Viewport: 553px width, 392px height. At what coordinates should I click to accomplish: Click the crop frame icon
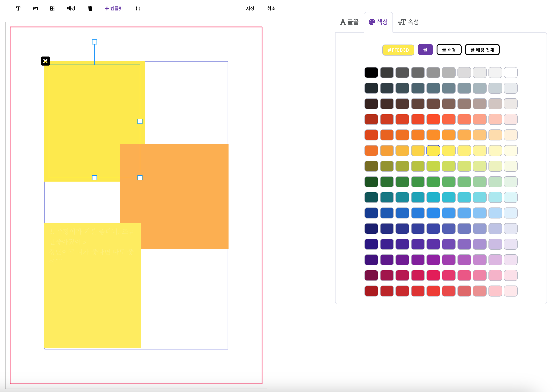[x=138, y=8]
